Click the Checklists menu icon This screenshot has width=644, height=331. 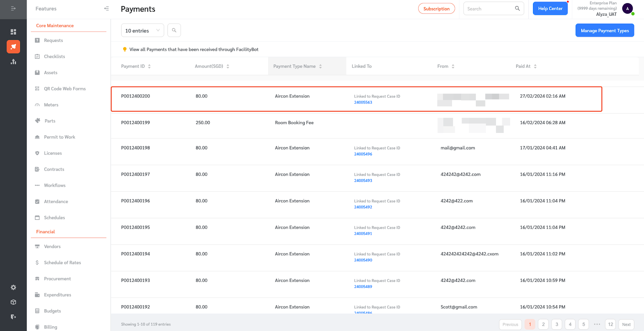tap(37, 56)
